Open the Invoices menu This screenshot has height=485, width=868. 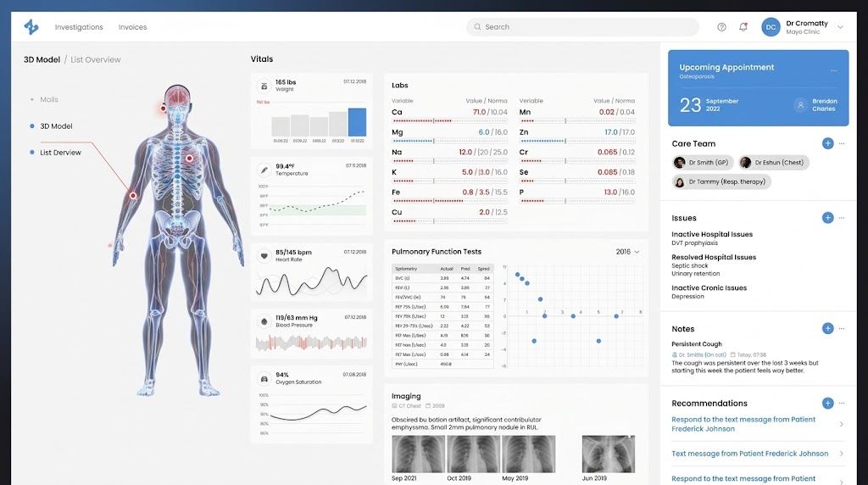pos(132,27)
